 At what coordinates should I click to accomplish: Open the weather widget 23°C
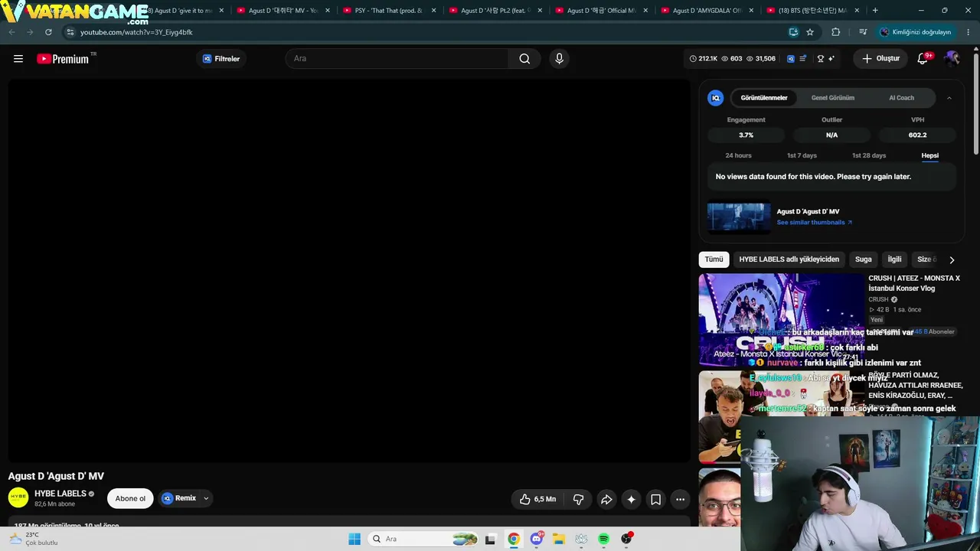[x=34, y=539]
